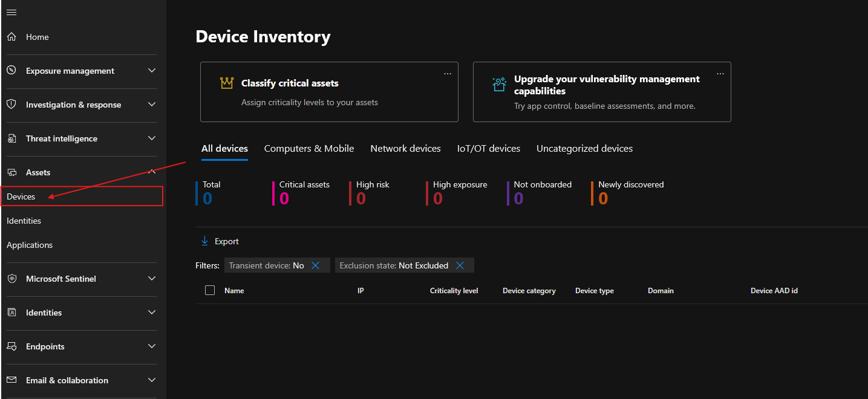Expand the Identities section chevron

tap(152, 313)
